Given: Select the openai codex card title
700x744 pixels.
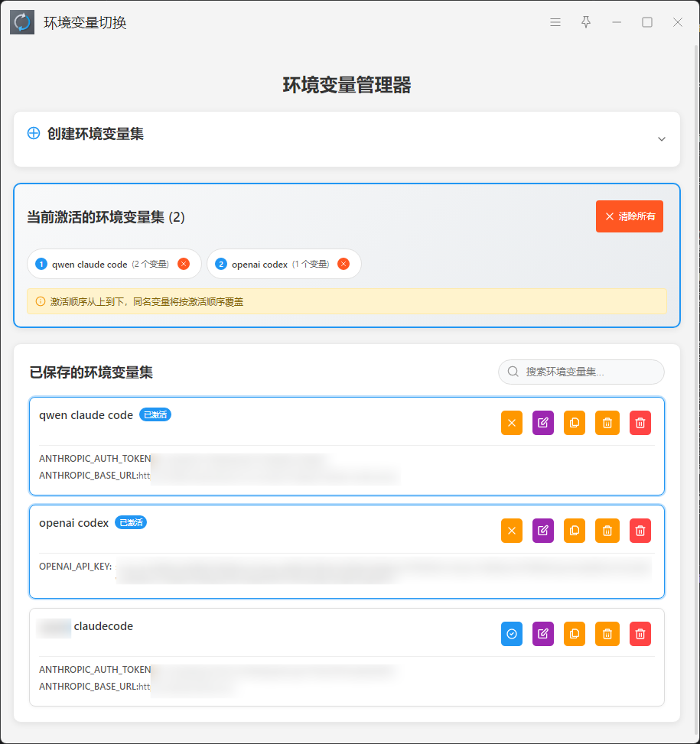Looking at the screenshot, I should 74,523.
